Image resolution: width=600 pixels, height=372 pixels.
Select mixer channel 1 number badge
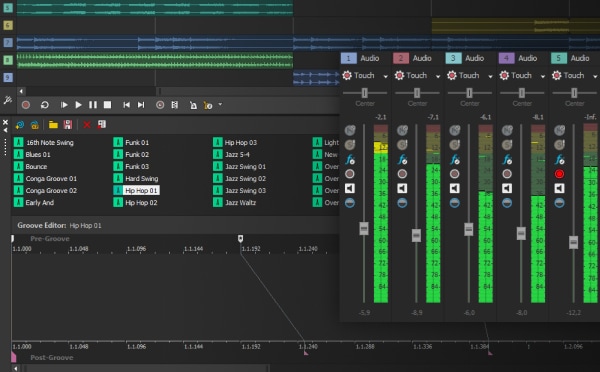pos(348,58)
